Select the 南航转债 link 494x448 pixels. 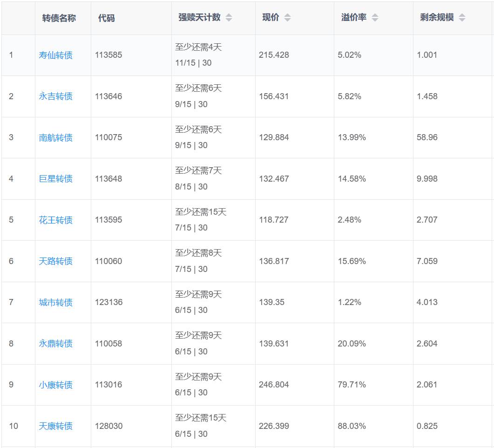coord(56,138)
